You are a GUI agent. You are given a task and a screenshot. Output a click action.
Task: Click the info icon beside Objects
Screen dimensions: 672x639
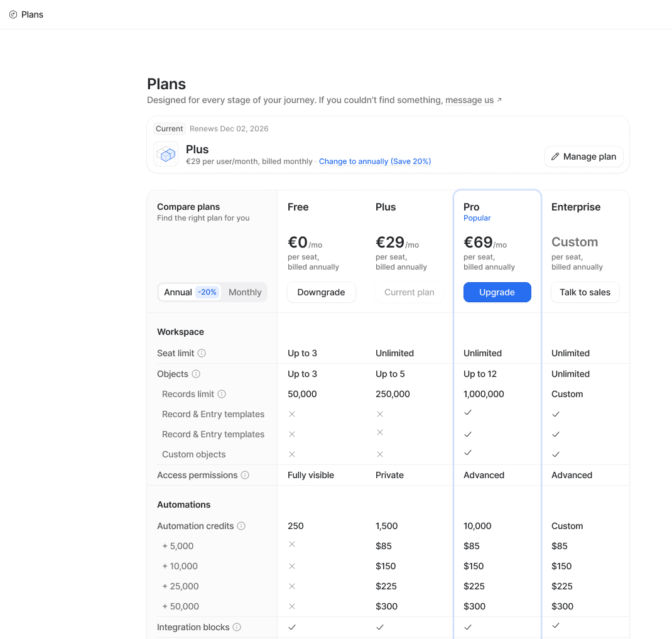[x=196, y=374]
